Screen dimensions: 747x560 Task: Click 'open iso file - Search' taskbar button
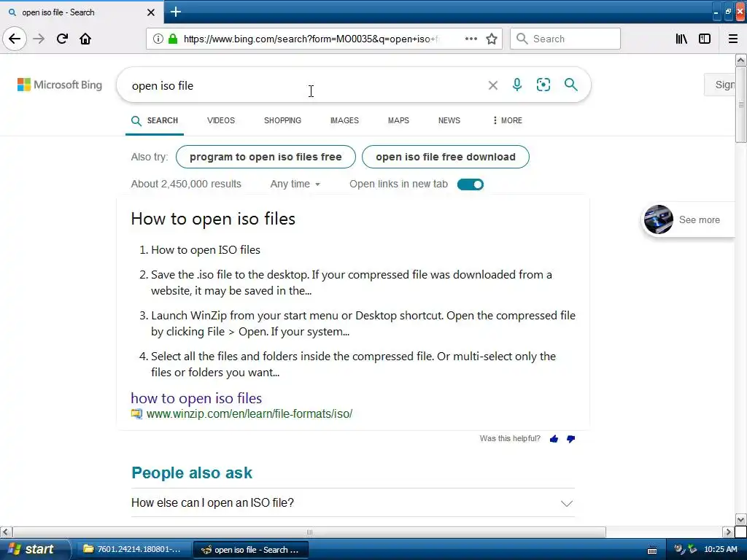tap(251, 550)
